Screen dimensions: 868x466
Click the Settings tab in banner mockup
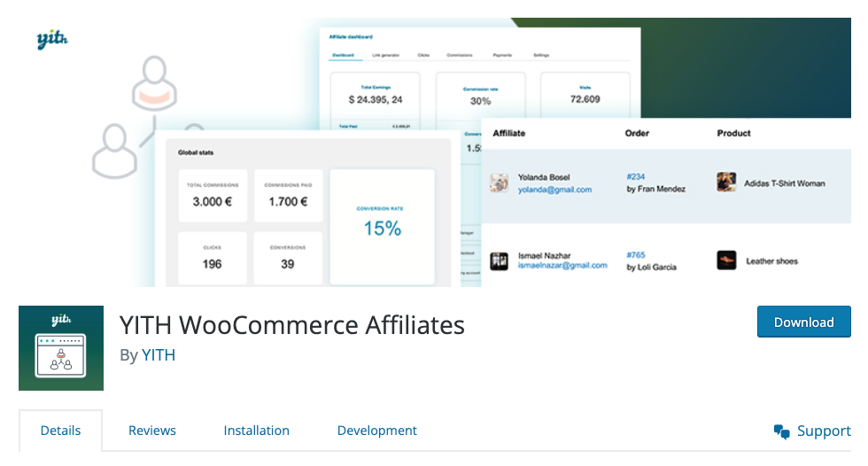(x=541, y=55)
